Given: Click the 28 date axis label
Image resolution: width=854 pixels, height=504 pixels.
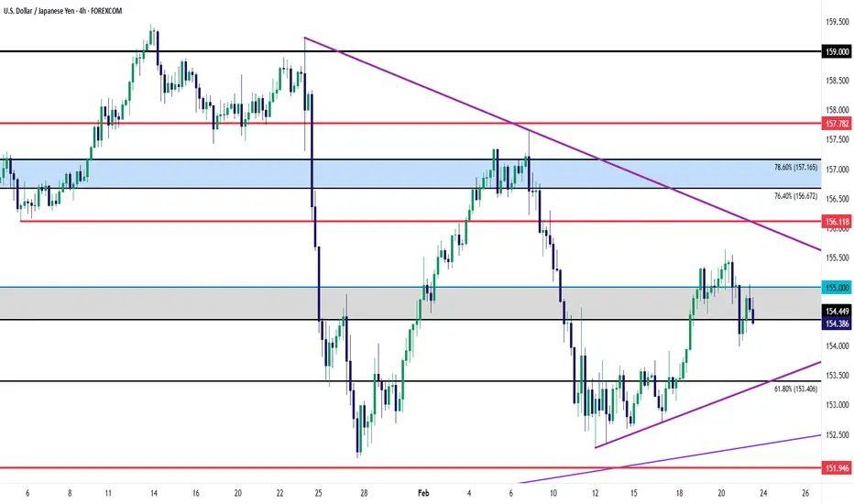Looking at the screenshot, I should tap(364, 492).
